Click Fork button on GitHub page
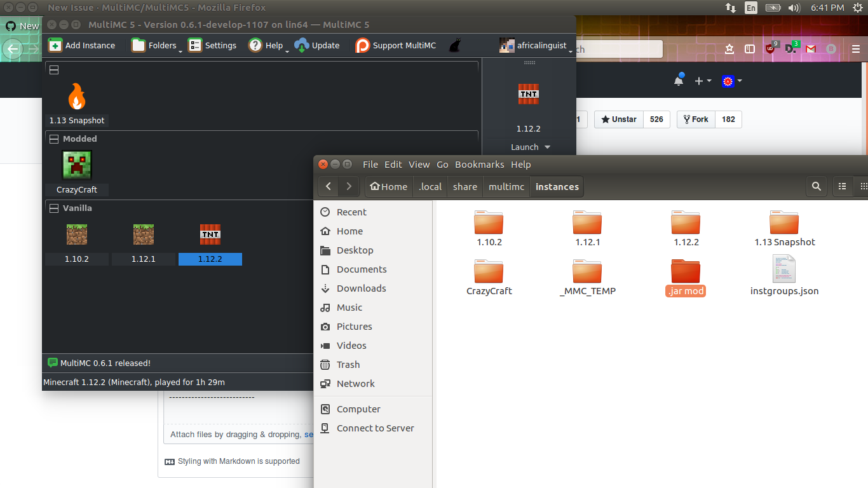 [696, 119]
